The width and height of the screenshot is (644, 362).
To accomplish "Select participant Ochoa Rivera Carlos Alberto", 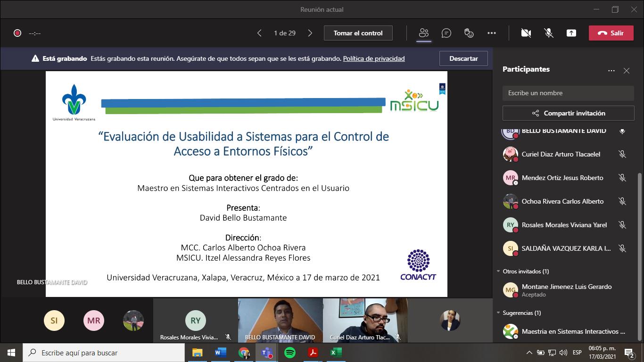I will coord(562,201).
